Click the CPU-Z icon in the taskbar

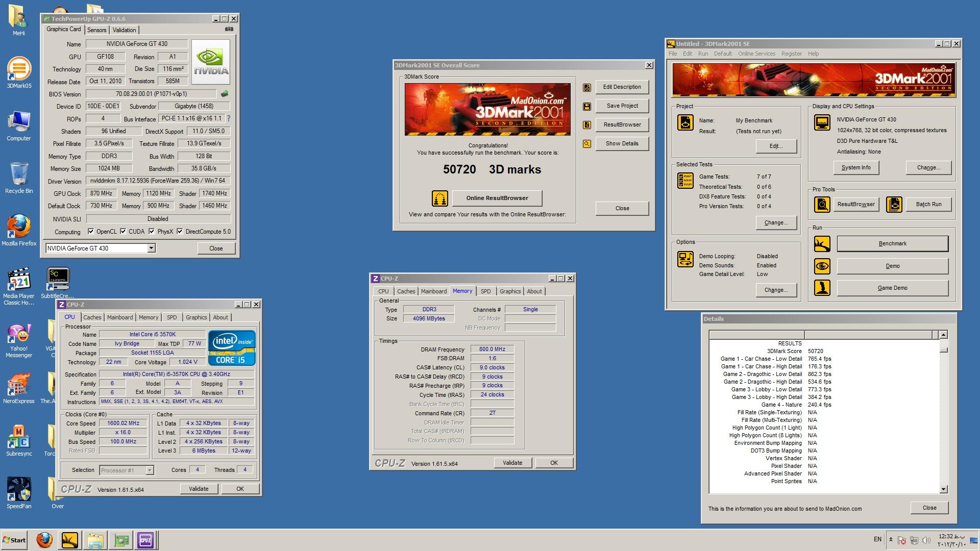click(145, 540)
